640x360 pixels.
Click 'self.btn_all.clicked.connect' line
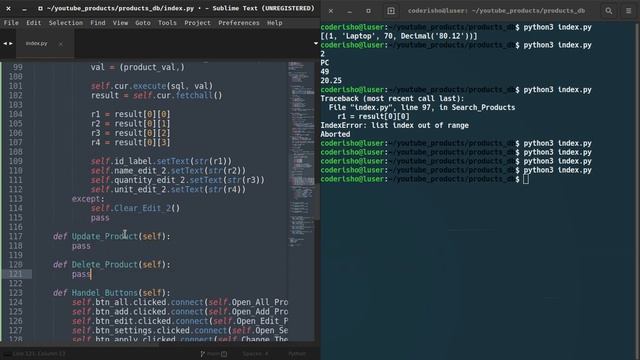point(180,302)
